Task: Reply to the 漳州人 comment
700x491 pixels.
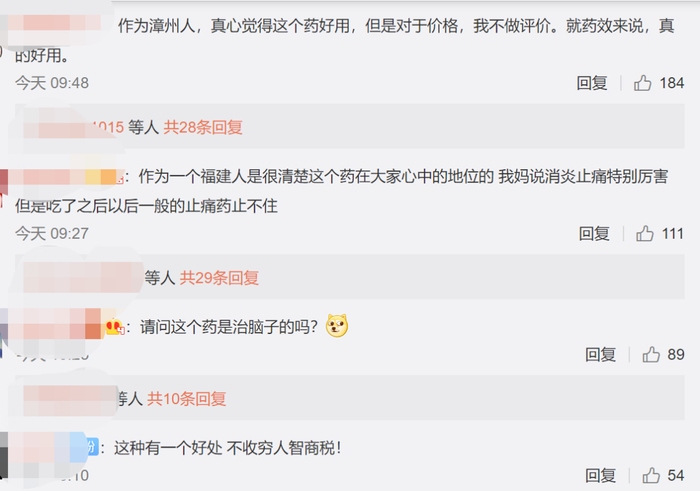Action: point(592,83)
